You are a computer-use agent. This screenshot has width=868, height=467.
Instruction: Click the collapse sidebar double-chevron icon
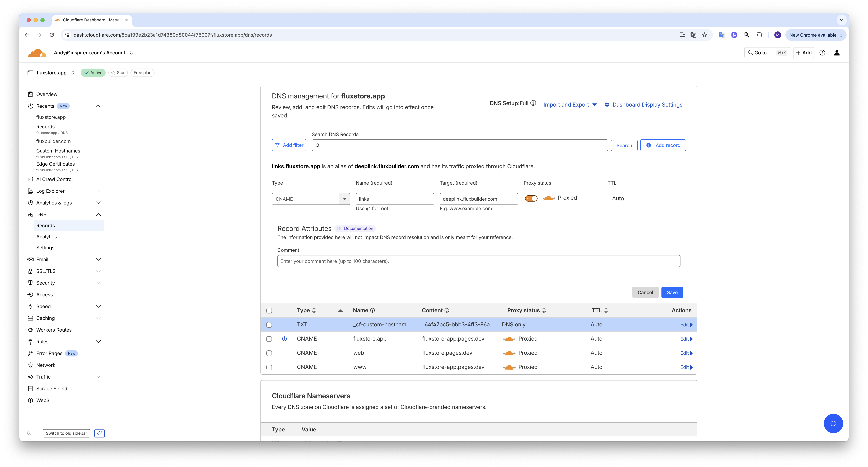[29, 433]
